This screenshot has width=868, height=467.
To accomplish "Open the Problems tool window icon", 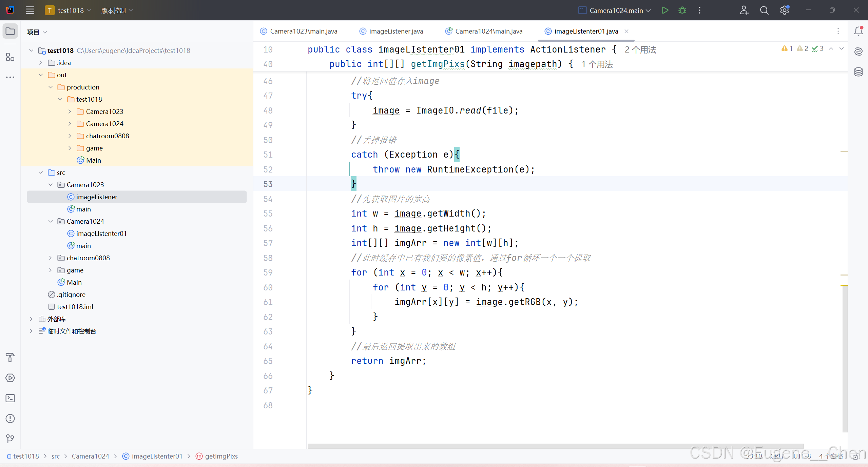I will 10,419.
